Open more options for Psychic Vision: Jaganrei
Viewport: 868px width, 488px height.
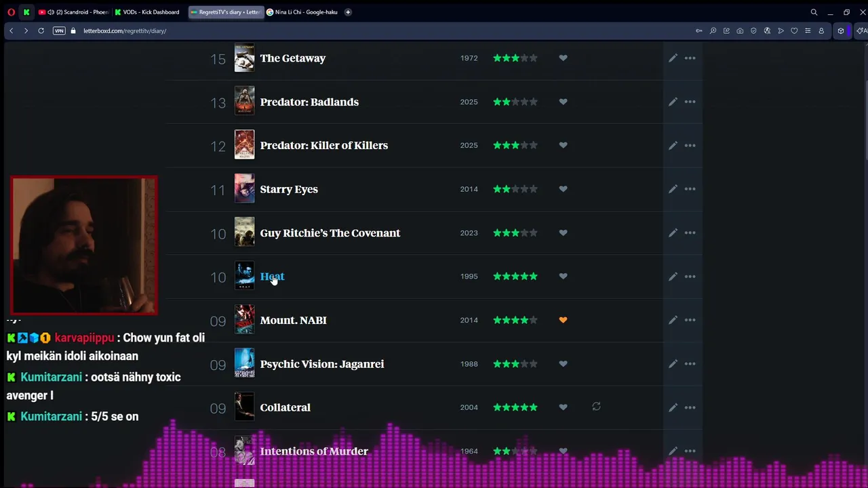[690, 364]
